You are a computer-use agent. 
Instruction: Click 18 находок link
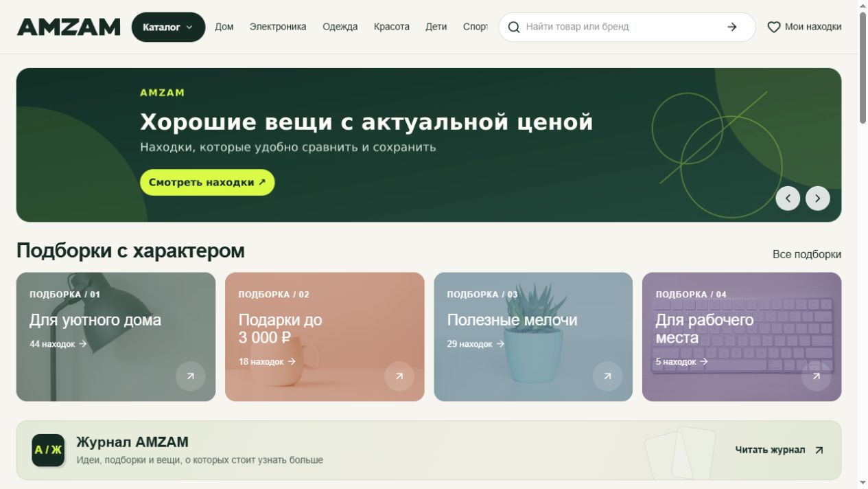(x=267, y=362)
